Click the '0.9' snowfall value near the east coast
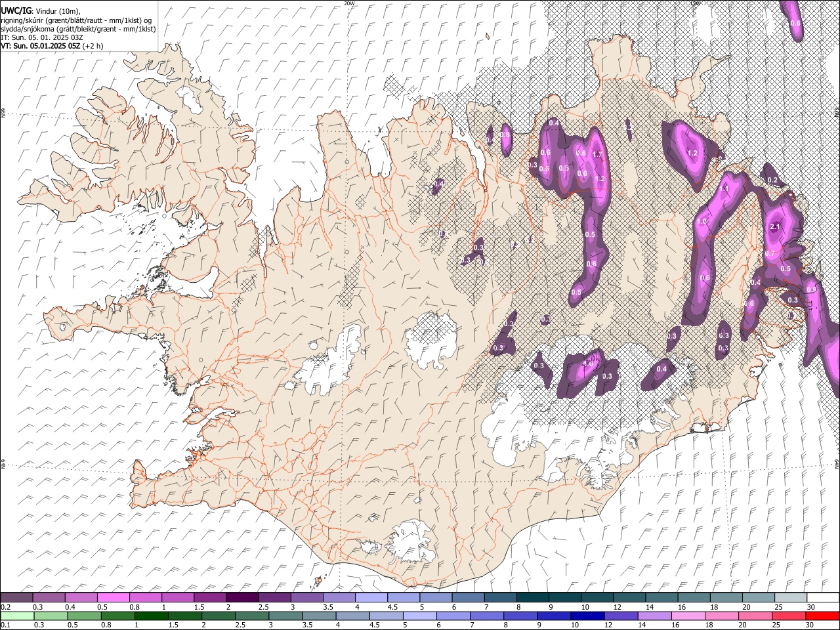 (812, 290)
